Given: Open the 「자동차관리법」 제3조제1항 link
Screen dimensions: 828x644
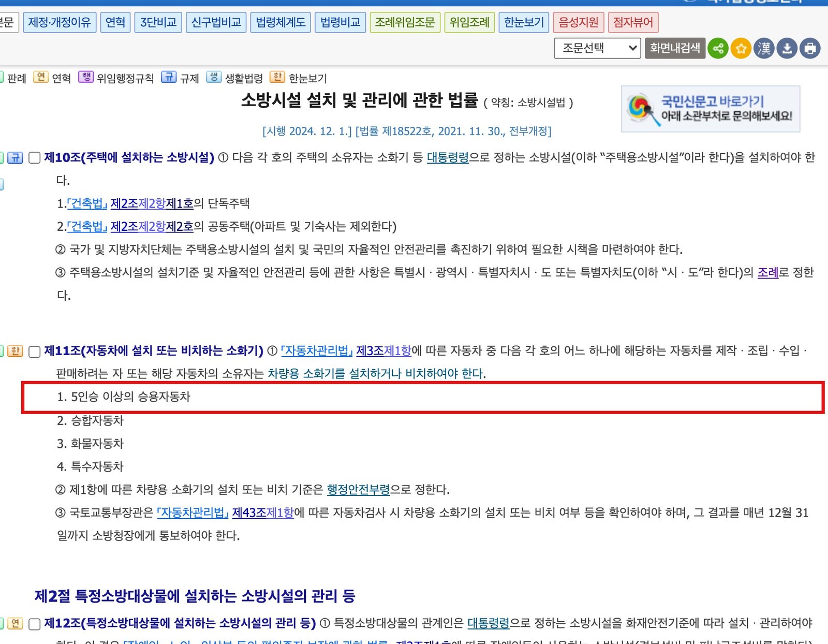Looking at the screenshot, I should [x=346, y=351].
